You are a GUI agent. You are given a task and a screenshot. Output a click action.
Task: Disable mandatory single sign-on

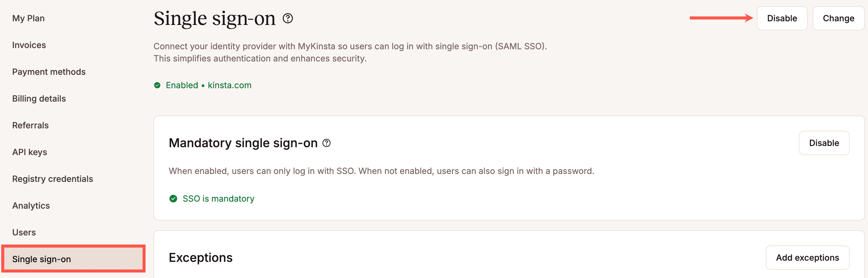point(824,143)
